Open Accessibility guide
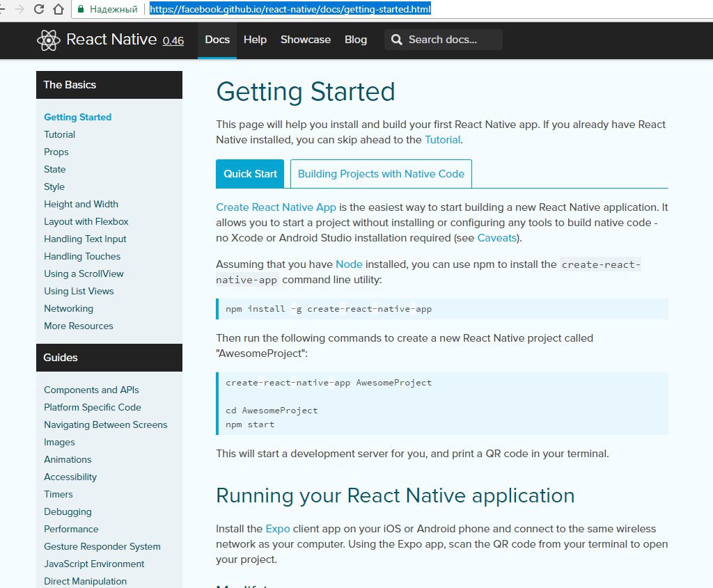The image size is (713, 588). tap(70, 477)
